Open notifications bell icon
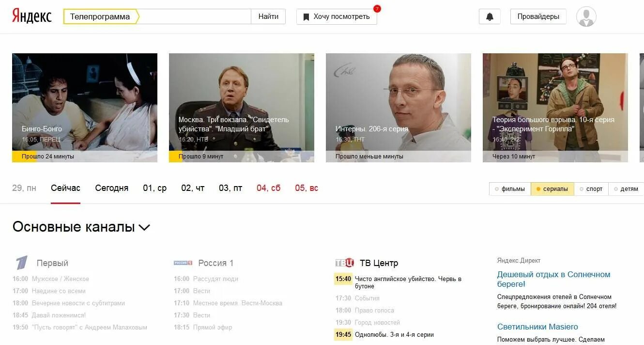Screen dimensions: 644x345 pos(490,16)
